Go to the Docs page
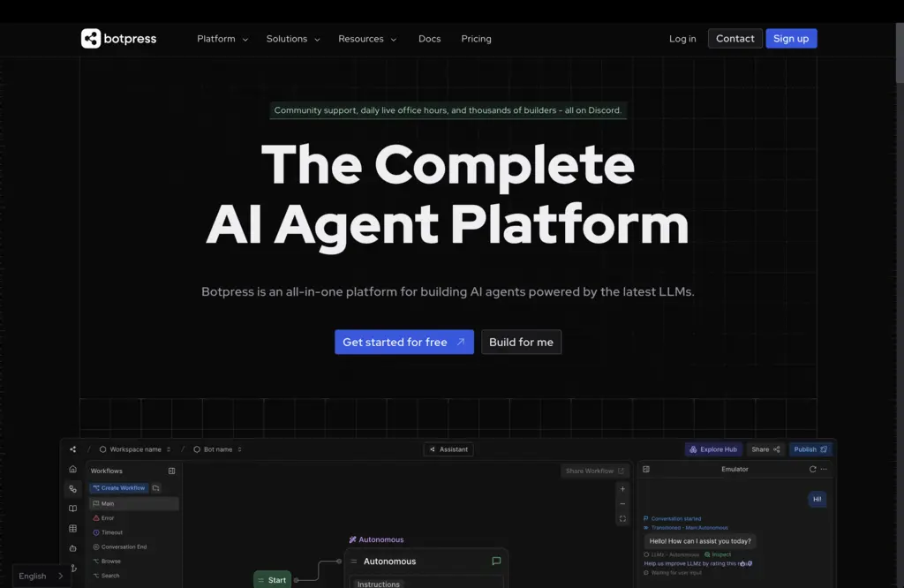 coord(430,39)
